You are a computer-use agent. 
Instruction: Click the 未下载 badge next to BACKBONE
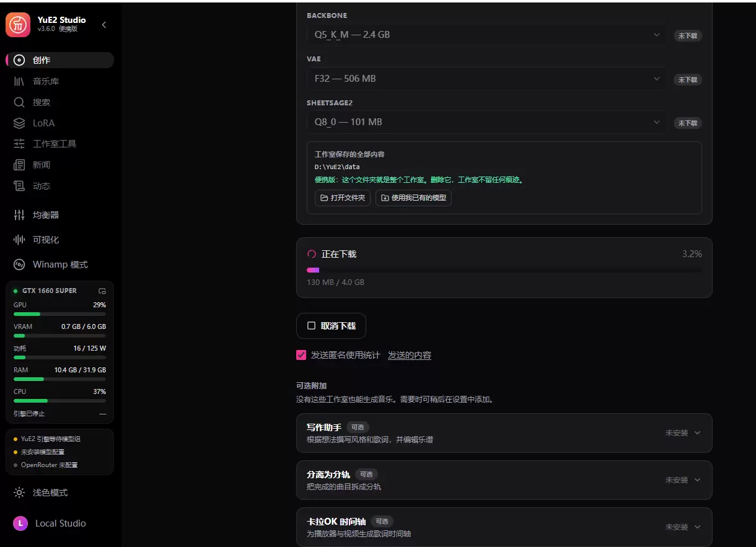(x=688, y=36)
